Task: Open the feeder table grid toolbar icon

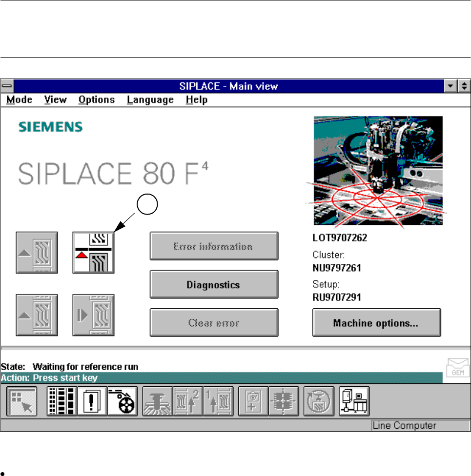Action: pyautogui.click(x=62, y=401)
